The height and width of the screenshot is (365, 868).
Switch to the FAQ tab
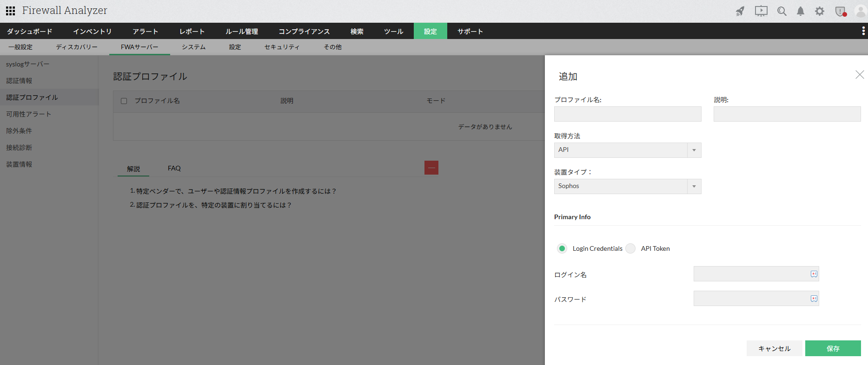pos(174,168)
